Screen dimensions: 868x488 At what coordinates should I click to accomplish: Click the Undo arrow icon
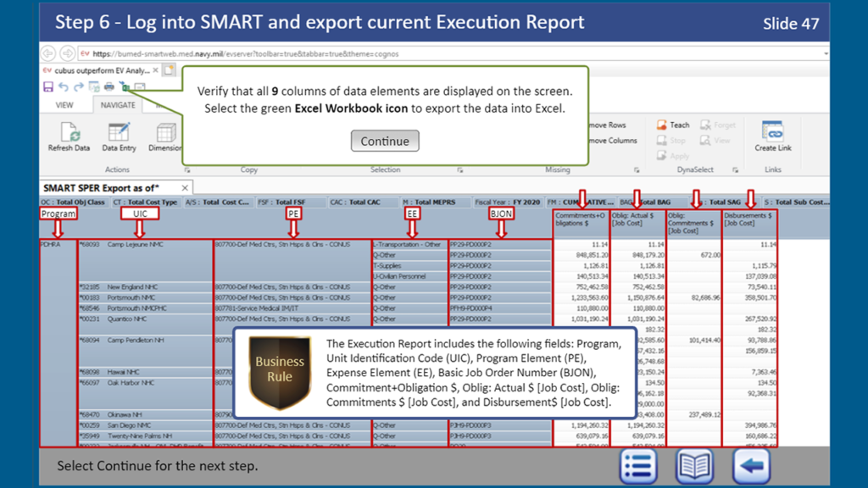64,87
